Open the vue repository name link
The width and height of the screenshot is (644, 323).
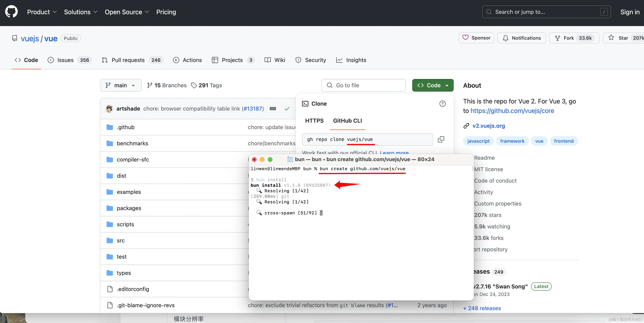51,39
